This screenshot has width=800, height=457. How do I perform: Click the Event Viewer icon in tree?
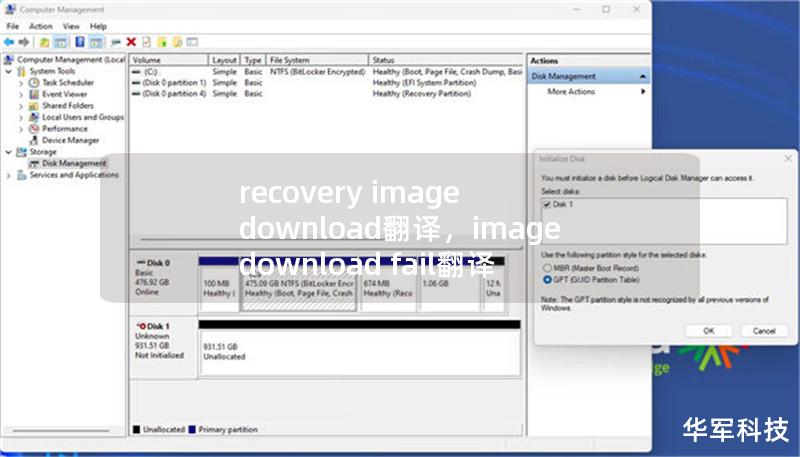pyautogui.click(x=34, y=94)
